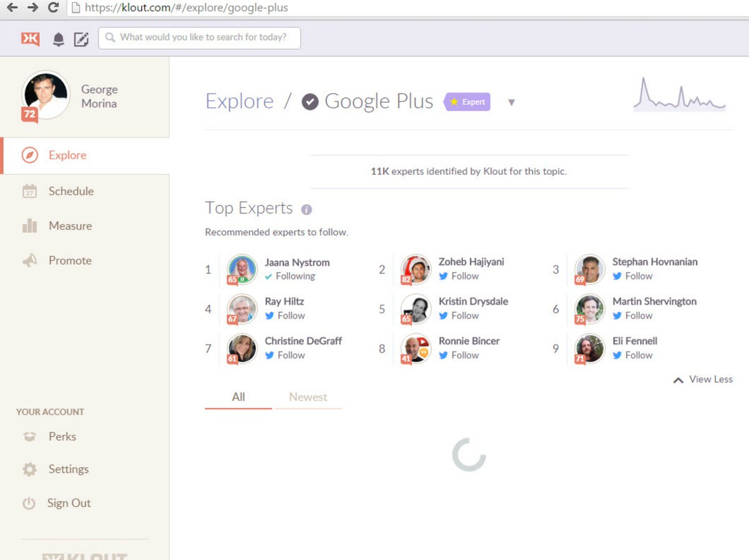
Task: Click the Explore breadcrumb heading
Action: pyautogui.click(x=240, y=101)
